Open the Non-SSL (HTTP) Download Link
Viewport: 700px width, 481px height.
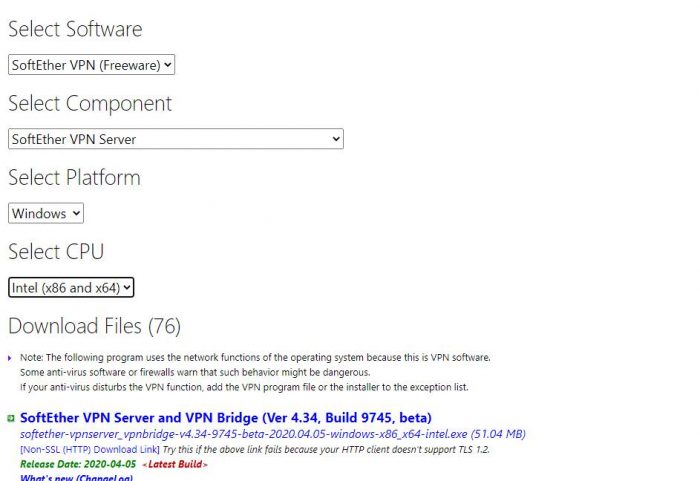(90, 449)
